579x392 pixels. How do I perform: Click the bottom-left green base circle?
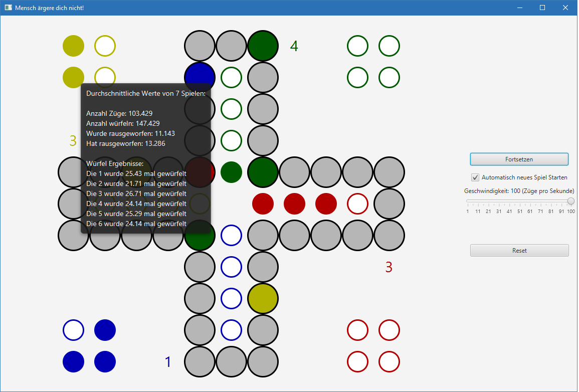(x=357, y=77)
